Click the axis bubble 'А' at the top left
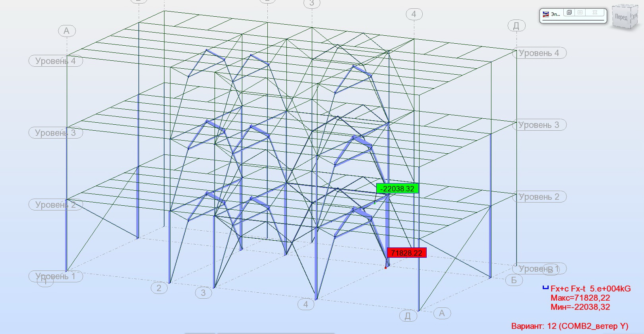Image resolution: width=644 pixels, height=334 pixels. [x=67, y=31]
